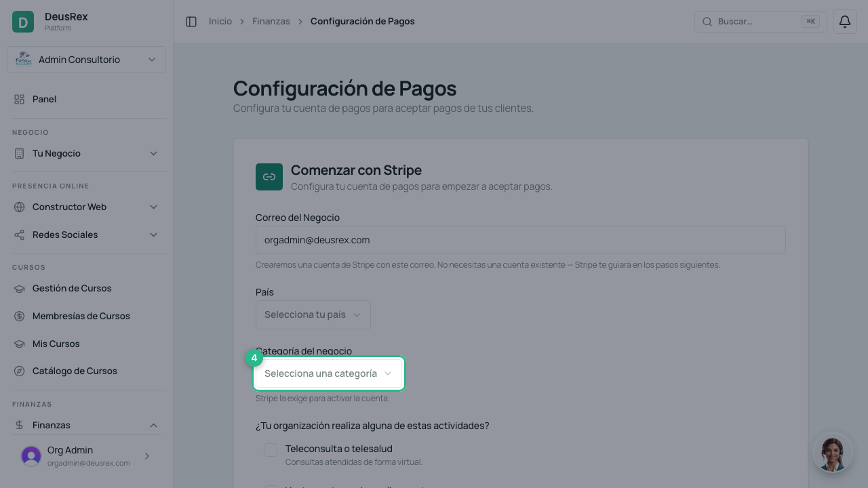This screenshot has height=488, width=868.
Task: Open the Selecciona tu país dropdown
Action: (x=313, y=314)
